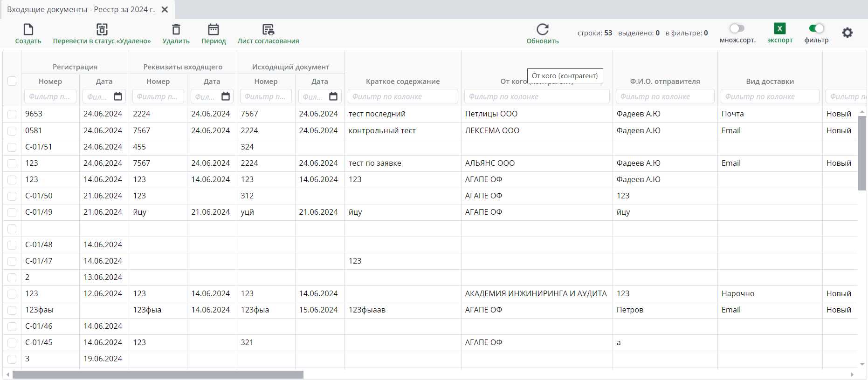The height and width of the screenshot is (380, 868).
Task: Focus Реквизиты входящего Номер filter field
Action: pos(158,96)
